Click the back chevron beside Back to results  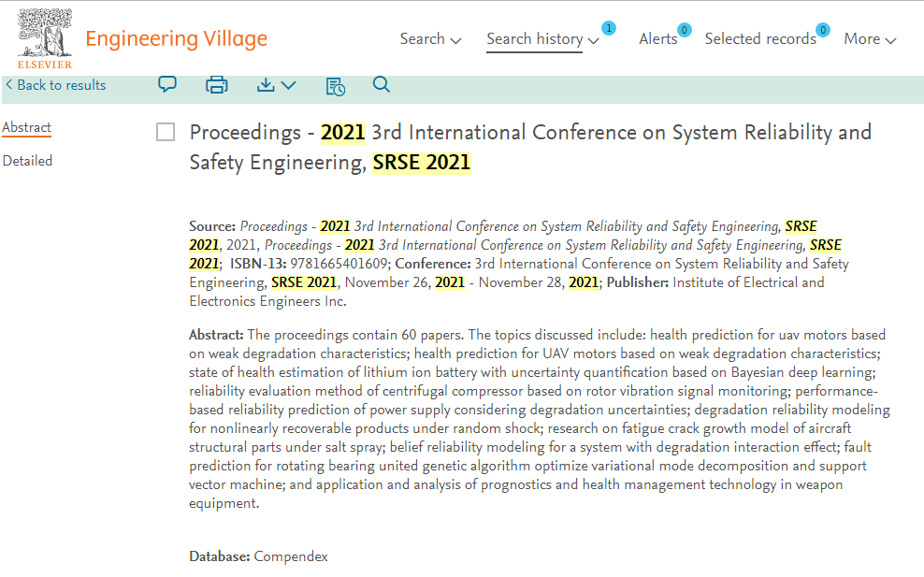point(8,85)
